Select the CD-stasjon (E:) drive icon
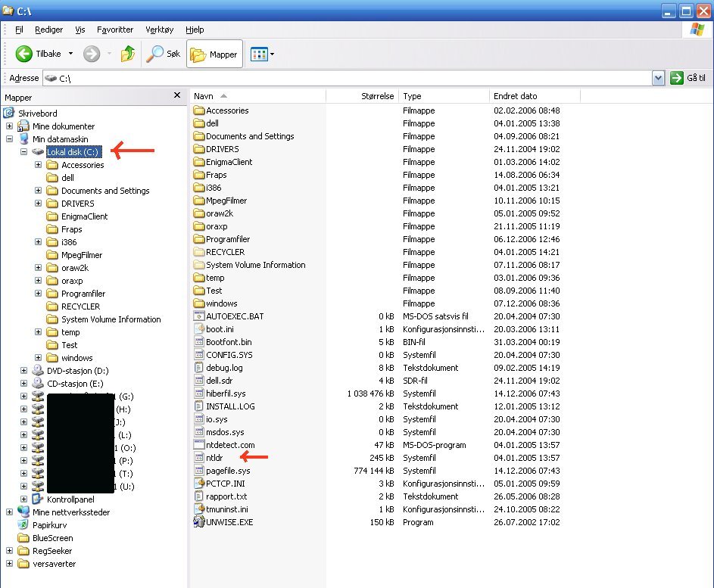 click(x=38, y=383)
